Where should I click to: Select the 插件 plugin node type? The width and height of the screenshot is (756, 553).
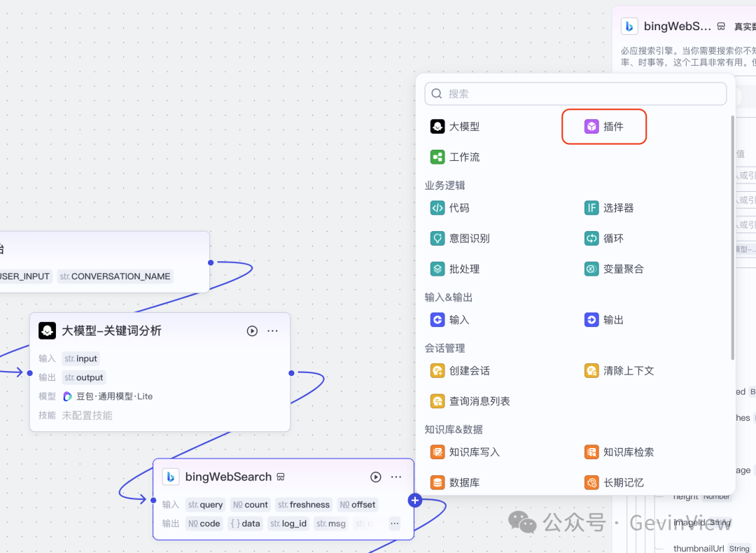coord(603,126)
